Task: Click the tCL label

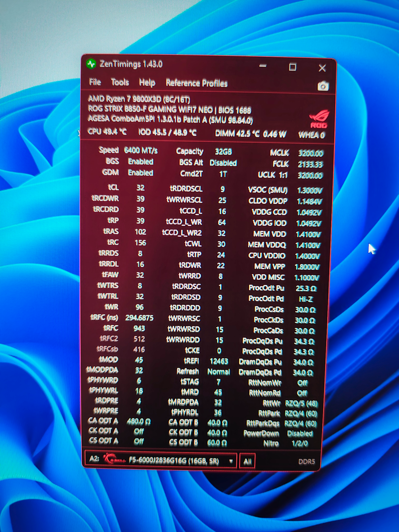Action: tap(113, 187)
